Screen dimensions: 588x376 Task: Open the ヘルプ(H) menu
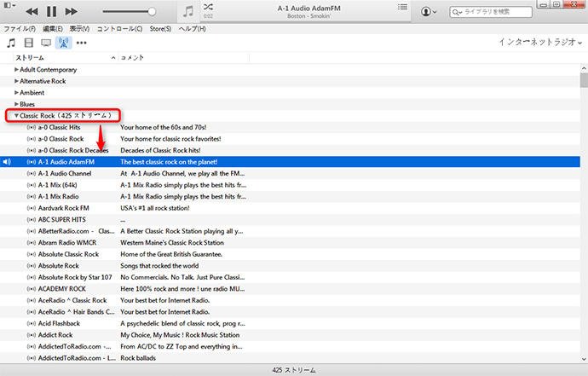pos(193,29)
